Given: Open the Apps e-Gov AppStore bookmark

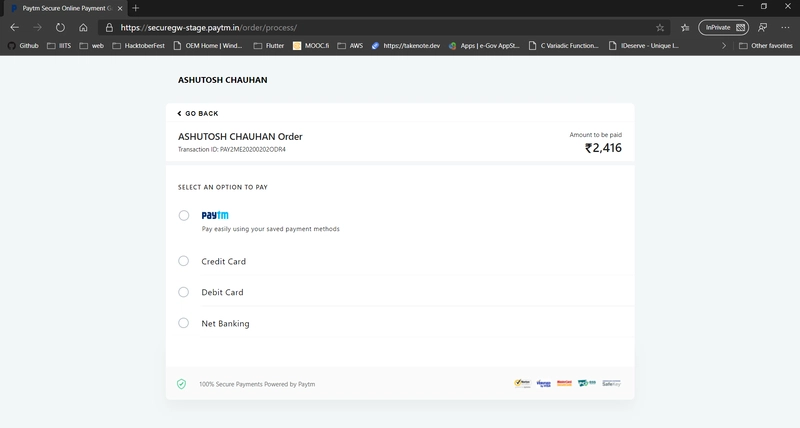Looking at the screenshot, I should [484, 45].
